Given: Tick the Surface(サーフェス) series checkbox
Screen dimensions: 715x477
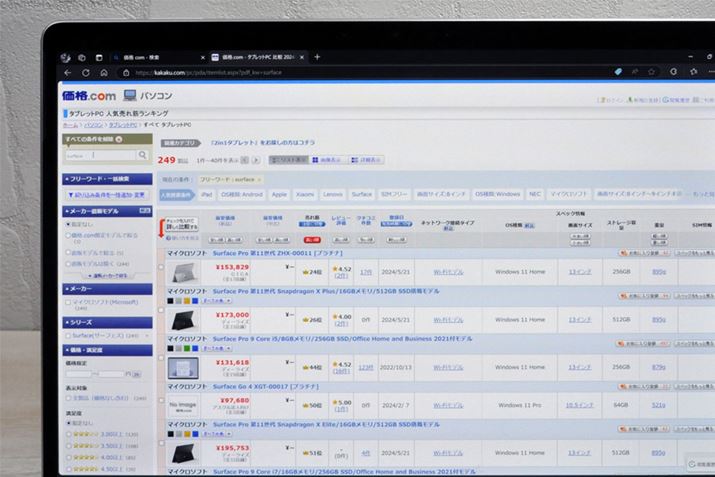Looking at the screenshot, I should (x=68, y=336).
